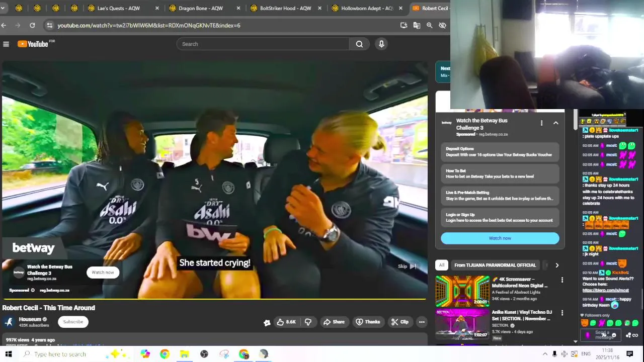Open the 4K Screensaver video thumbnail

click(x=462, y=291)
